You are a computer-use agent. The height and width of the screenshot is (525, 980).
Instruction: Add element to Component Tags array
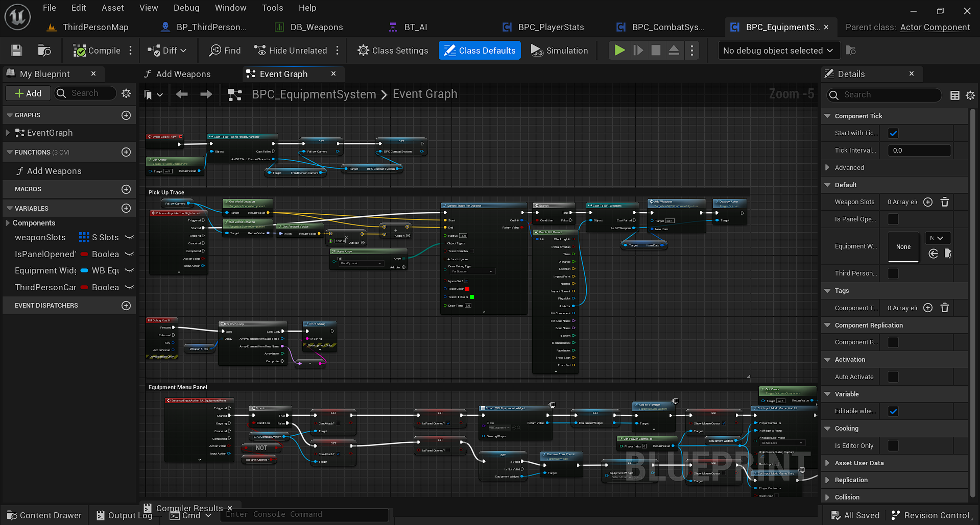928,308
